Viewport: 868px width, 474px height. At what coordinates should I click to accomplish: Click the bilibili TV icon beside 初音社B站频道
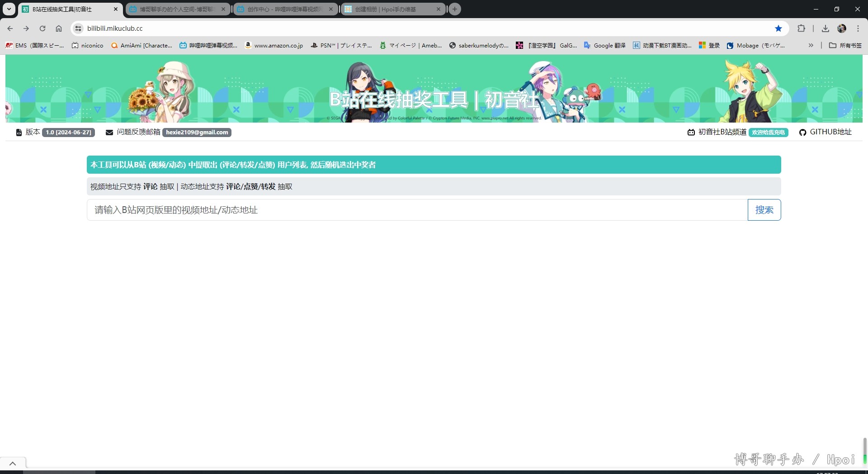pyautogui.click(x=691, y=133)
